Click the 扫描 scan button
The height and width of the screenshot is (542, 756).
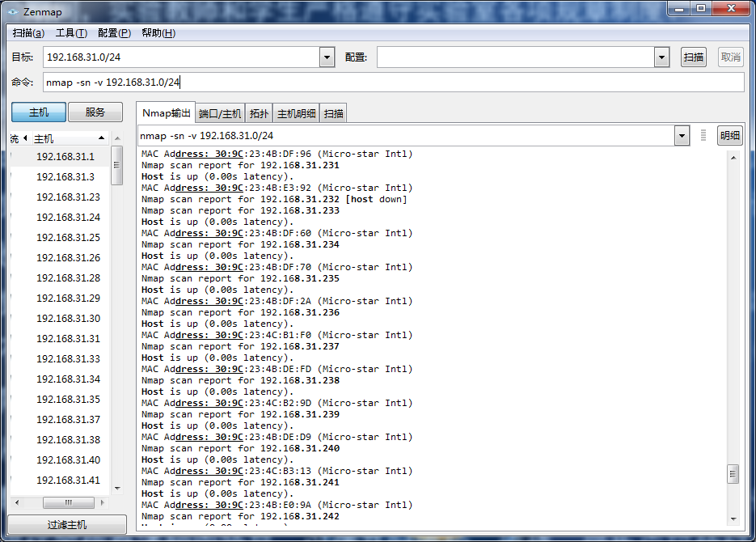(693, 57)
